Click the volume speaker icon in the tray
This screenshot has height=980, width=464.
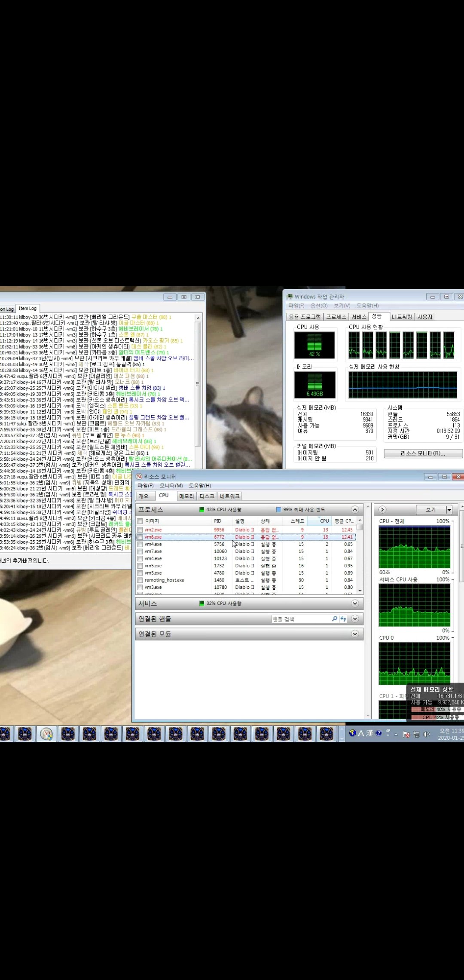[427, 734]
